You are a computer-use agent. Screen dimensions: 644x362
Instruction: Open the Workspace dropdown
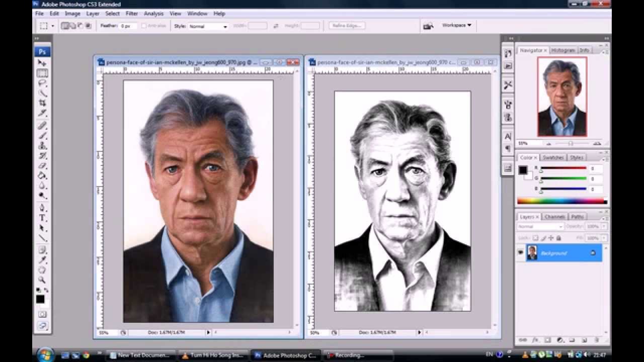(x=456, y=25)
